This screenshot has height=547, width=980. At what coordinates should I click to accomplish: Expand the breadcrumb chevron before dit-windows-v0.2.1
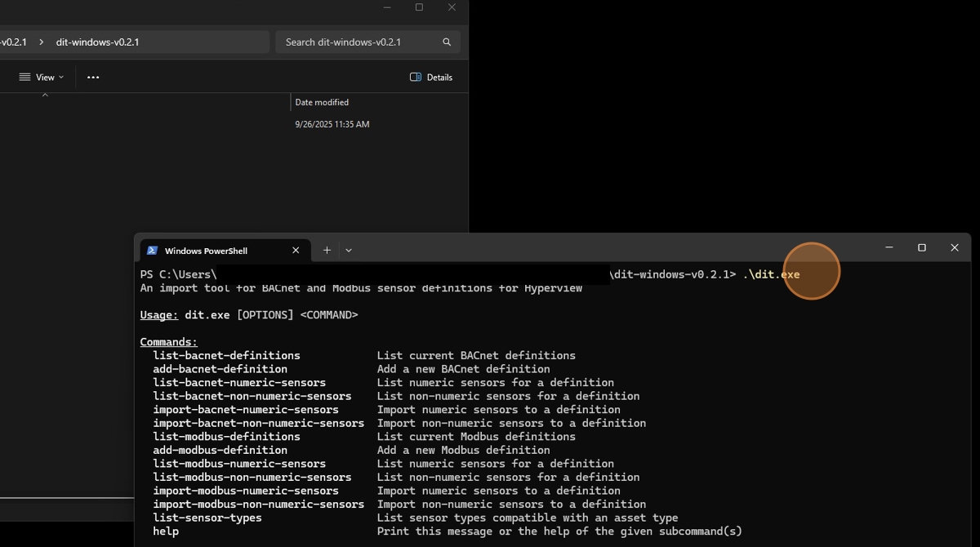coord(41,42)
